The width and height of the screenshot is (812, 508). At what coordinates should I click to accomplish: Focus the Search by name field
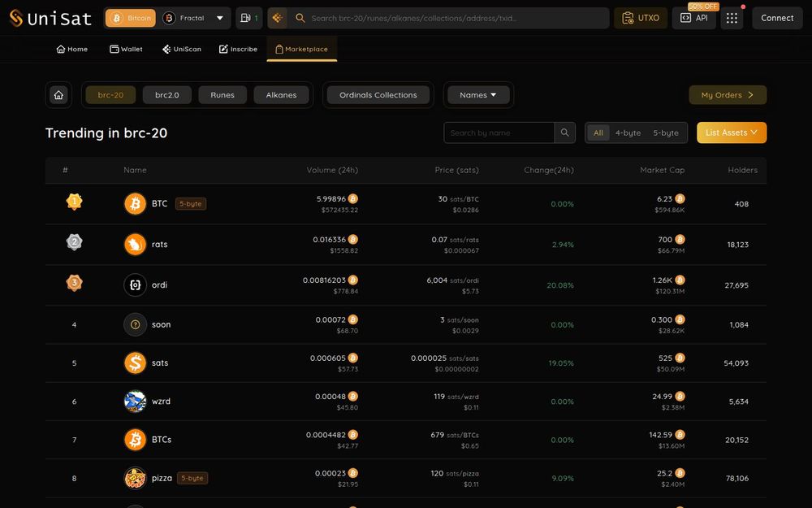pos(499,132)
